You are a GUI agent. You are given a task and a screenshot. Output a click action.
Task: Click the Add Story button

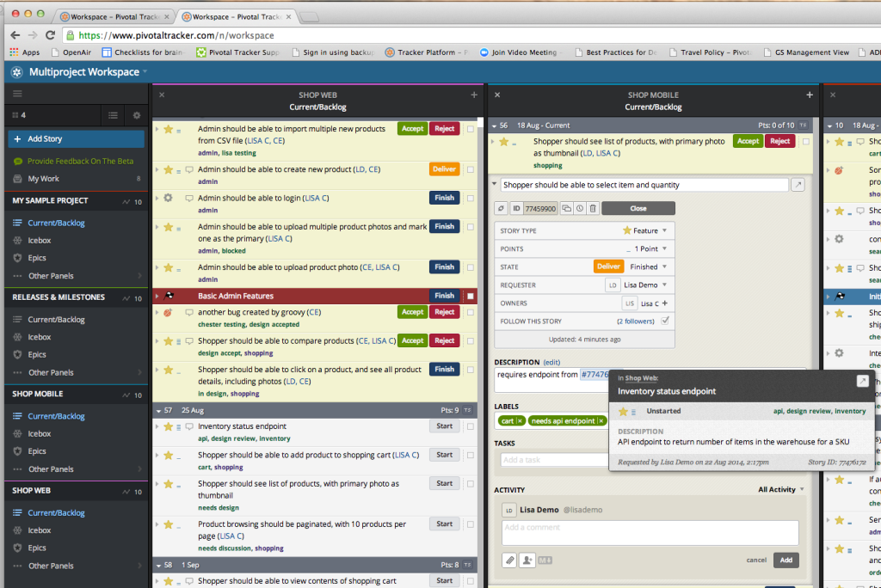click(x=76, y=138)
